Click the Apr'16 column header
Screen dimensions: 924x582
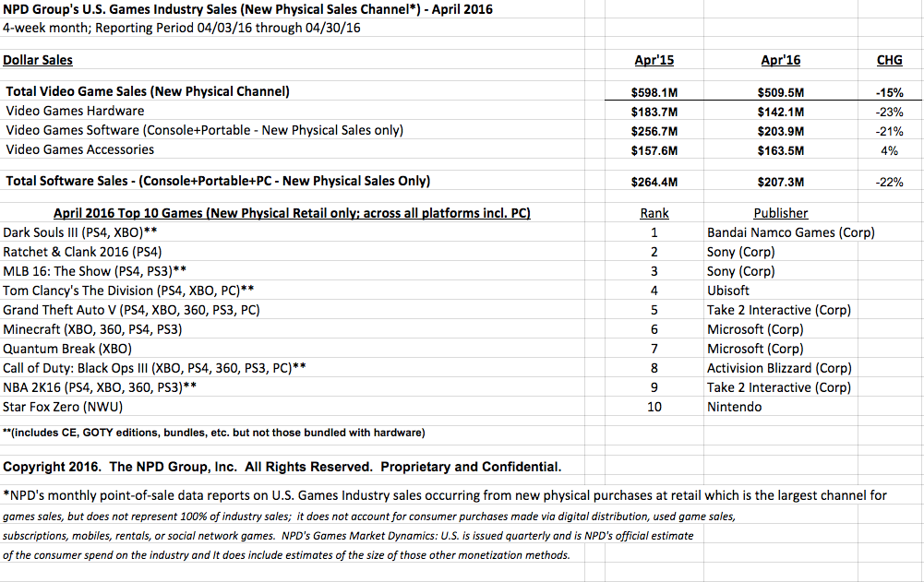(781, 60)
